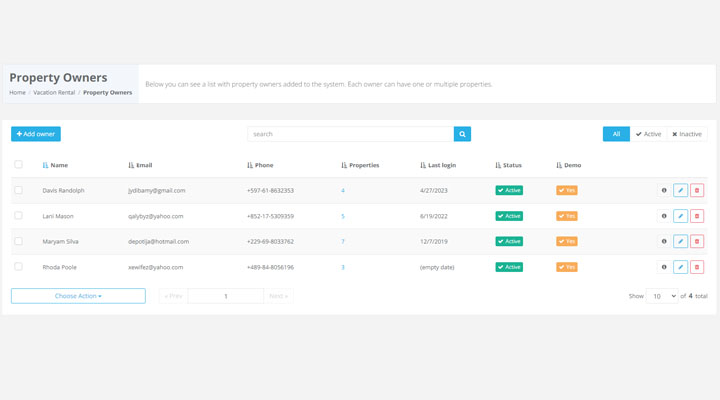This screenshot has height=400, width=720.
Task: Delete Rhoda Poole with trash icon
Action: pyautogui.click(x=697, y=267)
